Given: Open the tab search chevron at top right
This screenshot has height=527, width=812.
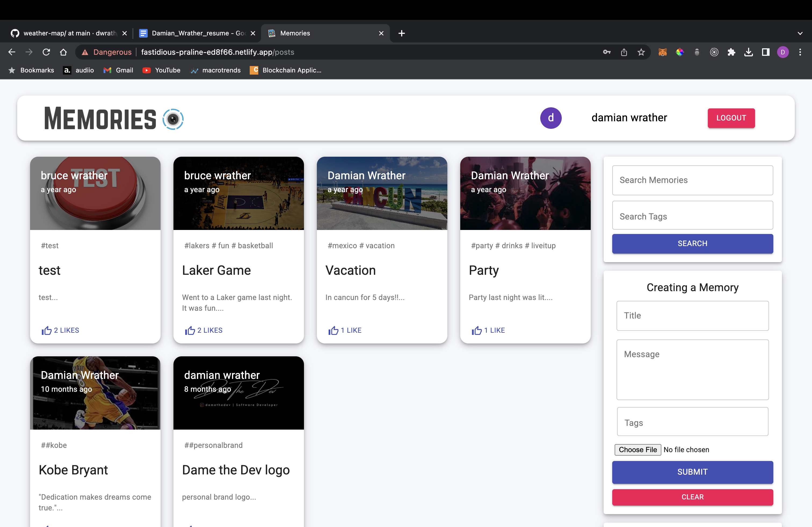Looking at the screenshot, I should point(800,33).
